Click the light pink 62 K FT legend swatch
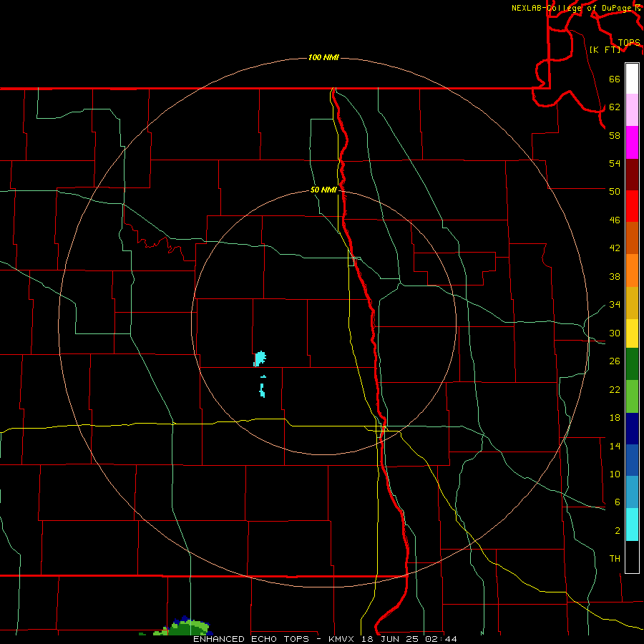The height and width of the screenshot is (644, 644). pyautogui.click(x=632, y=110)
